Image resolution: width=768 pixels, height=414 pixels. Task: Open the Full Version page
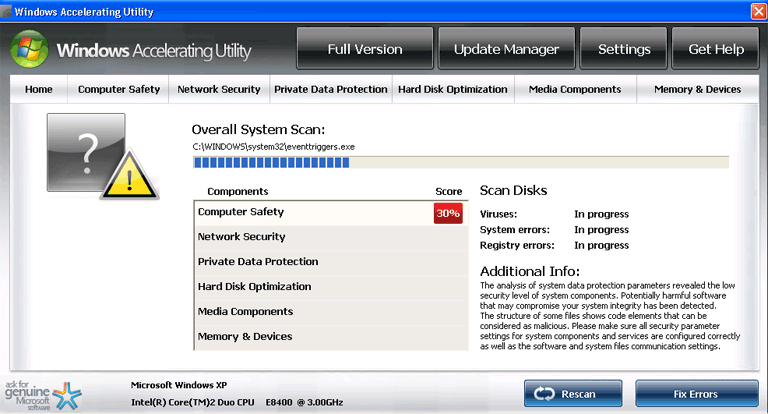pyautogui.click(x=365, y=49)
